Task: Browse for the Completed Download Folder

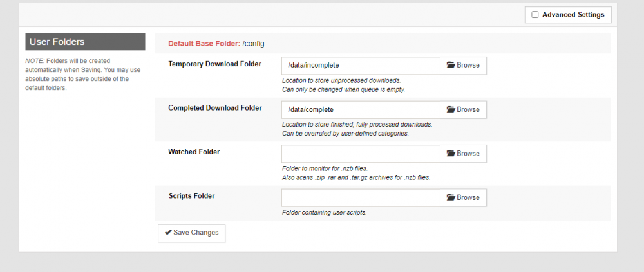Action: pyautogui.click(x=463, y=110)
